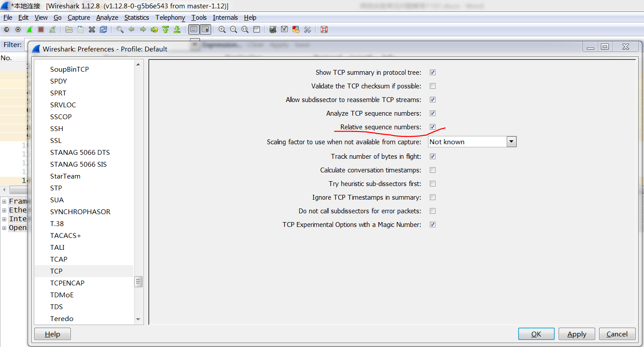Screen dimensions: 644x347
Task: Open the Analyze menu
Action: click(x=107, y=18)
